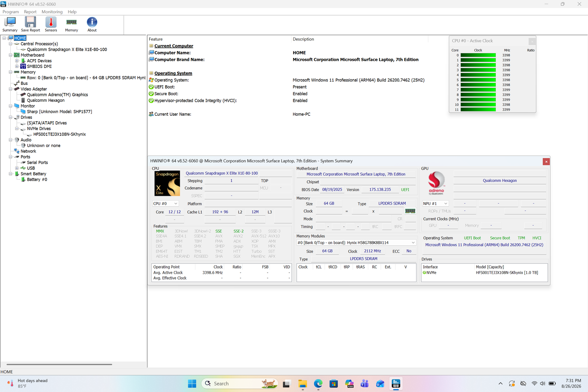The height and width of the screenshot is (392, 588).
Task: Select Battery #0 in the tree
Action: (x=37, y=180)
